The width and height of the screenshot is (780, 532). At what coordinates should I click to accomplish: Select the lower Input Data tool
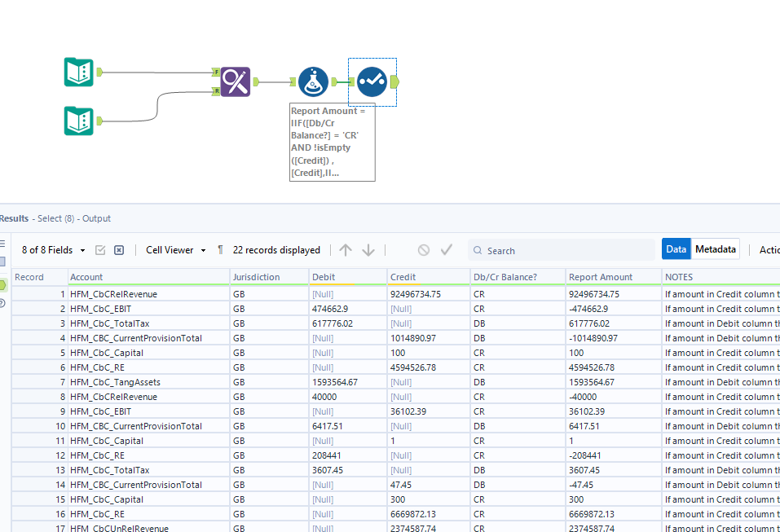pos(78,121)
